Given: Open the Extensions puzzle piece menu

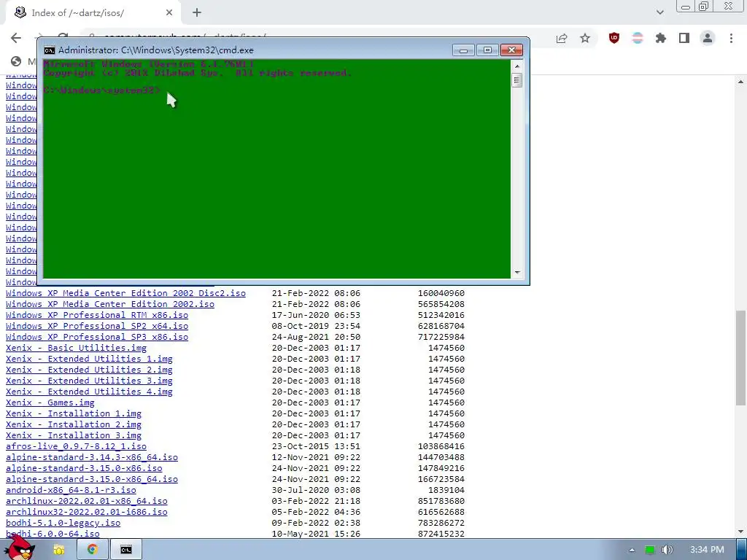Looking at the screenshot, I should (661, 38).
